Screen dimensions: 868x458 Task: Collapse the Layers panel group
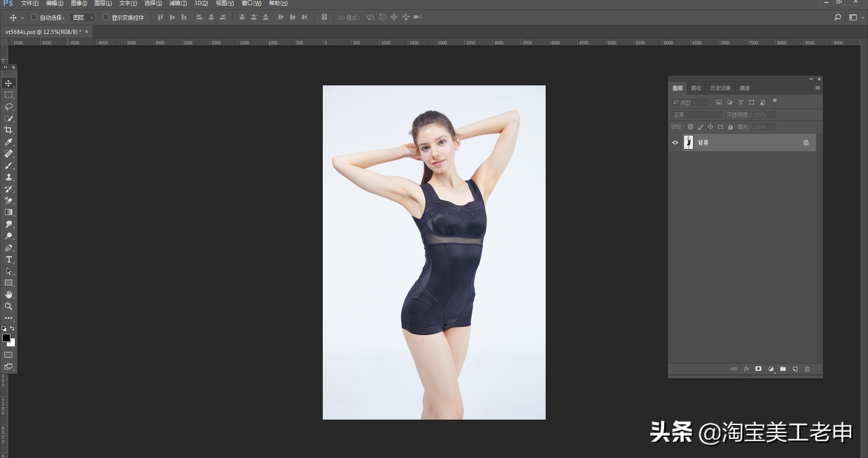pyautogui.click(x=811, y=79)
